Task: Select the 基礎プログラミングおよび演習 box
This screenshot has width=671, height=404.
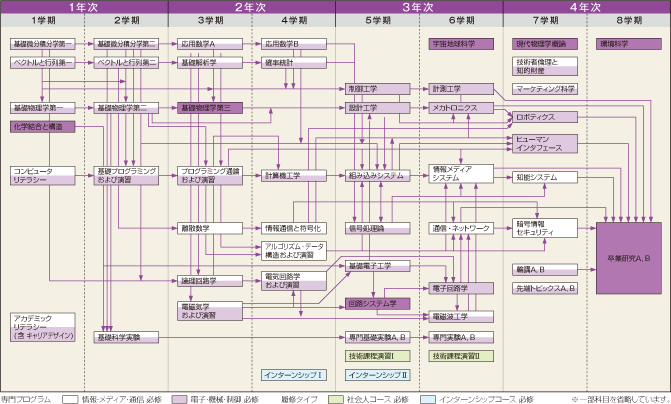Action: (126, 175)
